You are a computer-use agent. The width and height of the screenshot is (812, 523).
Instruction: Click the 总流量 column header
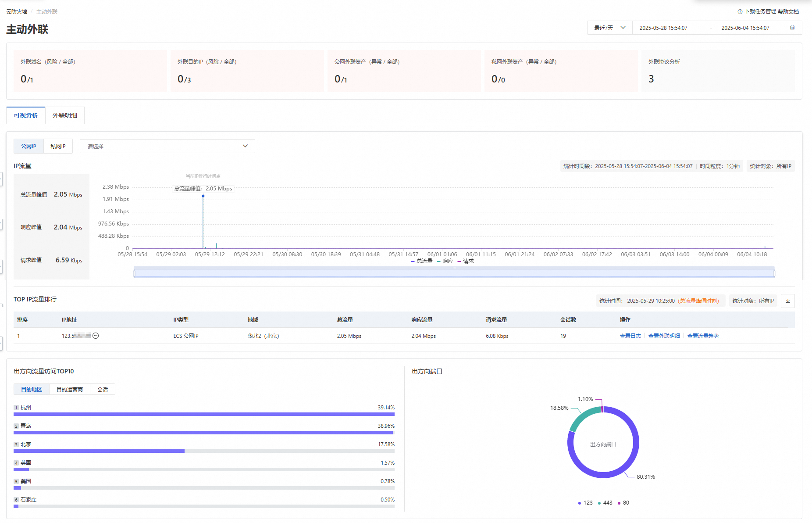[x=345, y=319]
